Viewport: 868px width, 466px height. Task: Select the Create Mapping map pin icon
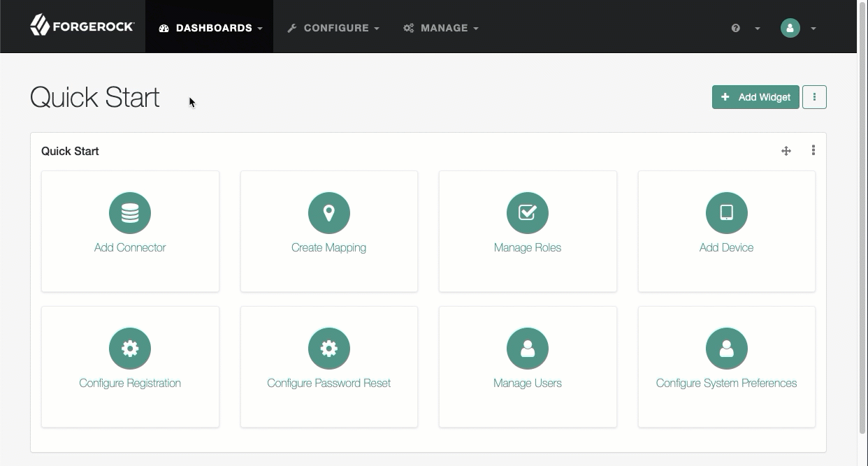pyautogui.click(x=328, y=213)
